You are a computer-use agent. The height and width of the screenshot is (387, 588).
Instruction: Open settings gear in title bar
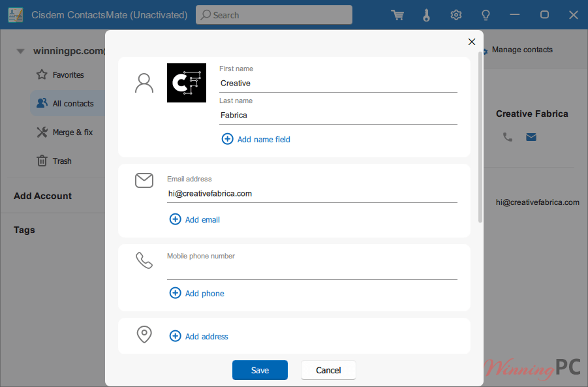click(456, 15)
